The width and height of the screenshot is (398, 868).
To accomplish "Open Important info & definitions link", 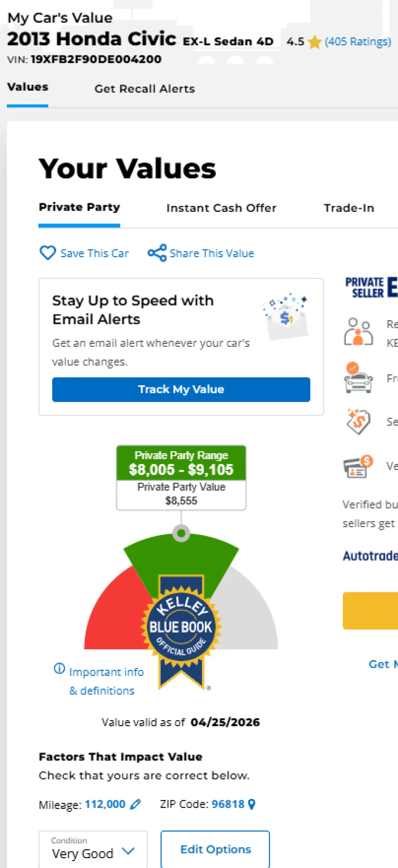I will pyautogui.click(x=106, y=681).
